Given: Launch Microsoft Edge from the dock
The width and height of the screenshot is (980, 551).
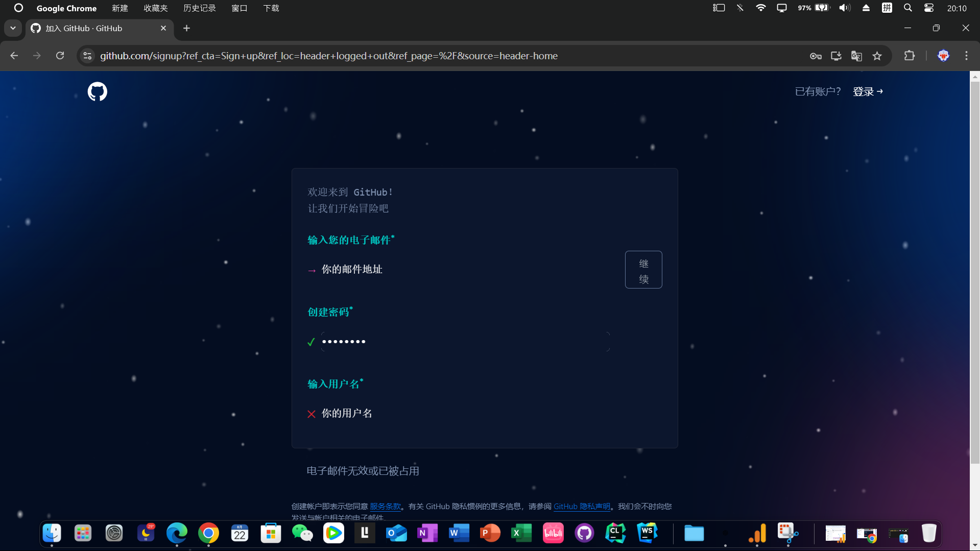Looking at the screenshot, I should [x=177, y=533].
